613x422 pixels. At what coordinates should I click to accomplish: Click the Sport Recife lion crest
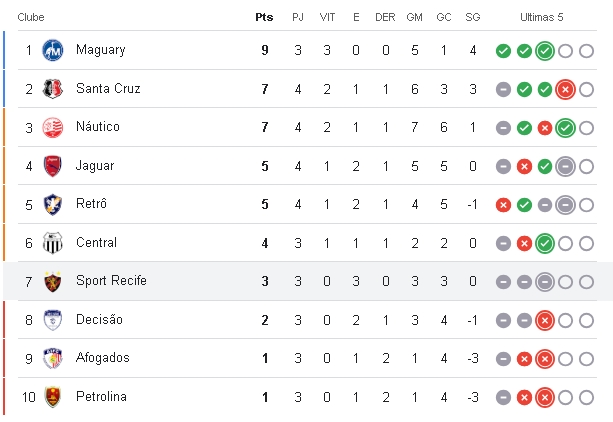click(53, 282)
